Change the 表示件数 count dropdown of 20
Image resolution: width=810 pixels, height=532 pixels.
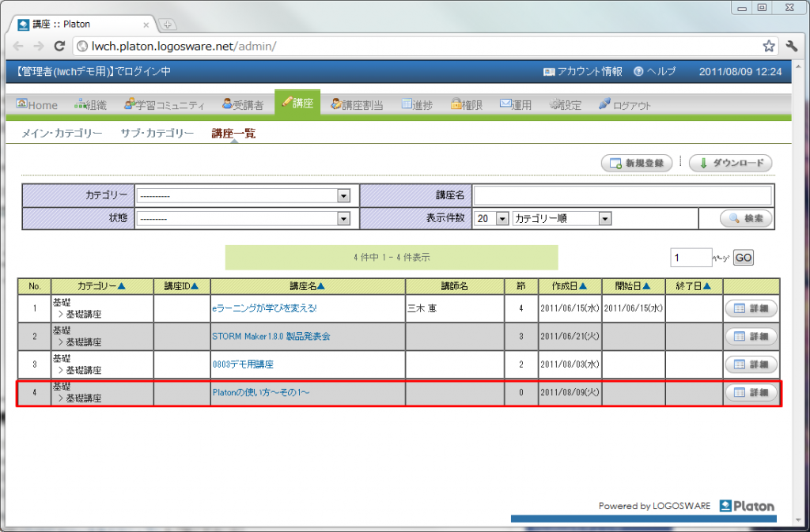click(x=501, y=219)
